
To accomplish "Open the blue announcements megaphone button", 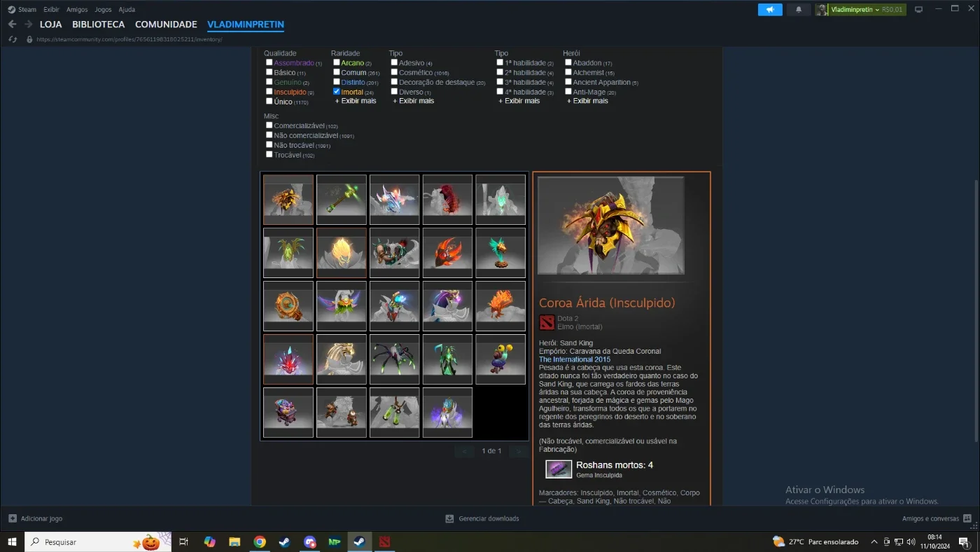I will (x=770, y=10).
